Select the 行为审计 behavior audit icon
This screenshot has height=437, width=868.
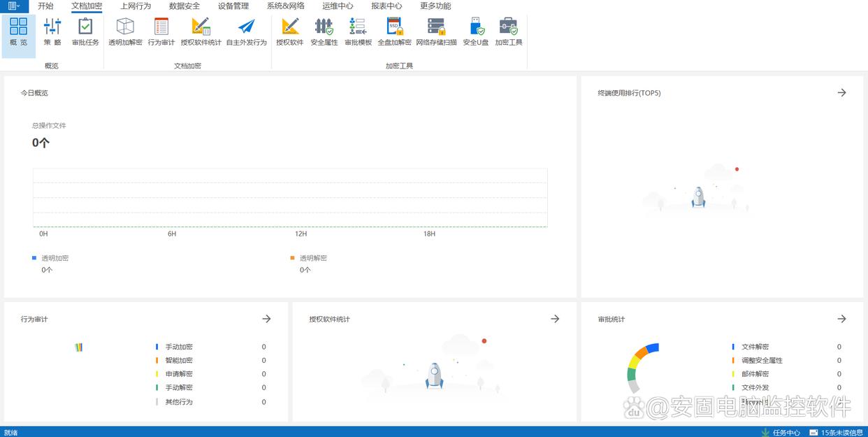pyautogui.click(x=161, y=31)
